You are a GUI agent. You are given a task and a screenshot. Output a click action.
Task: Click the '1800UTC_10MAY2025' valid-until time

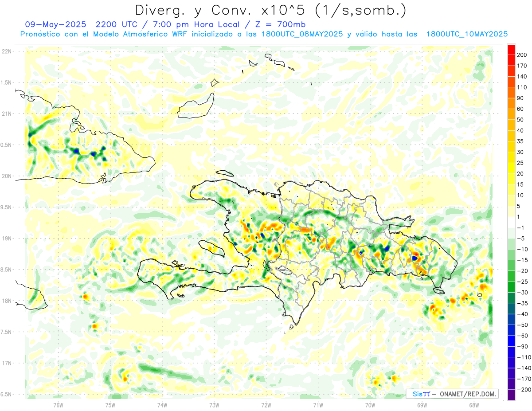(x=467, y=34)
